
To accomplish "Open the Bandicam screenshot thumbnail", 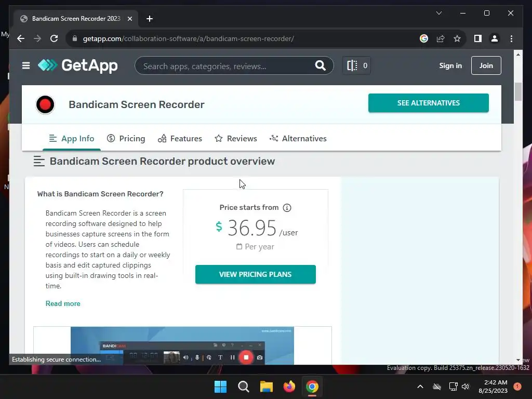I will 182,345.
